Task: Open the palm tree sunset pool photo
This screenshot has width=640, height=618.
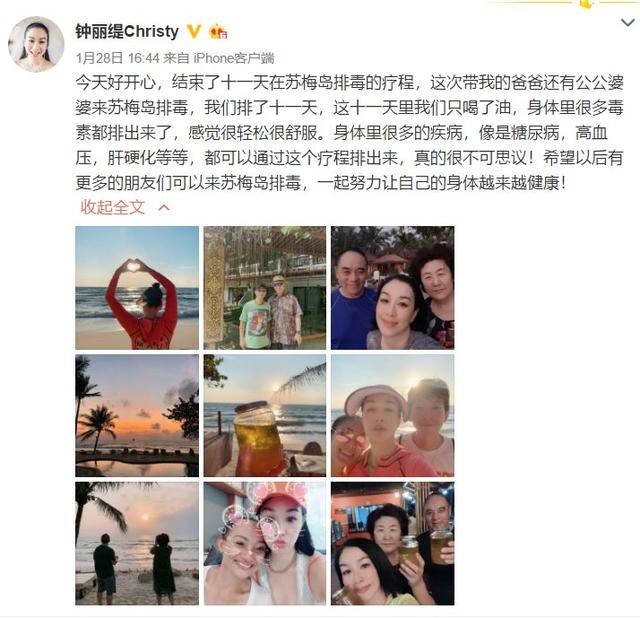Action: click(137, 416)
